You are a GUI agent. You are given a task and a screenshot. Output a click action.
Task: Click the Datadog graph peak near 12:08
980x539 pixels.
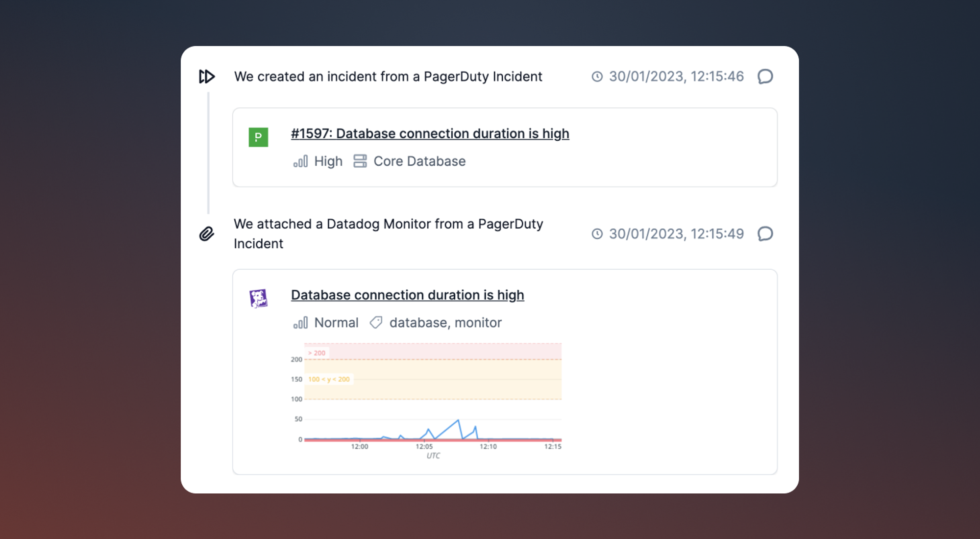point(458,420)
